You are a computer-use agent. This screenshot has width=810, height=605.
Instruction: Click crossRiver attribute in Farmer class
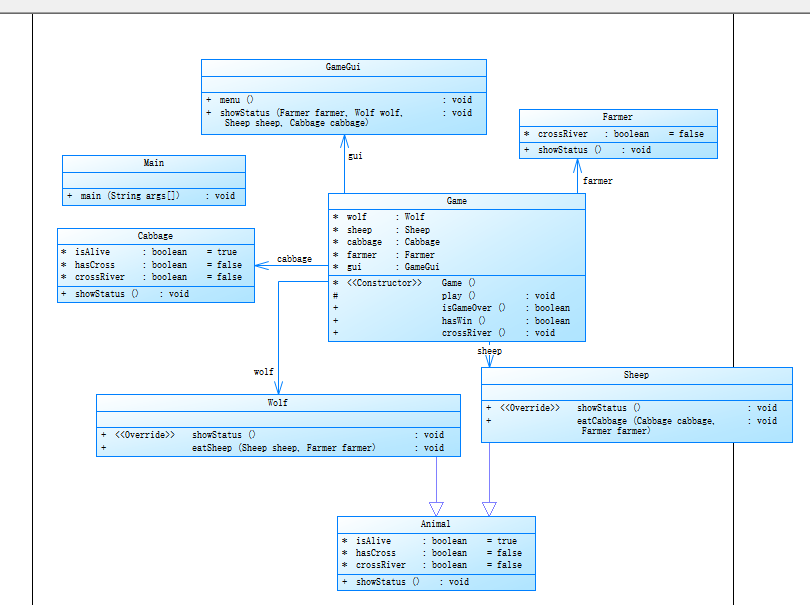614,134
